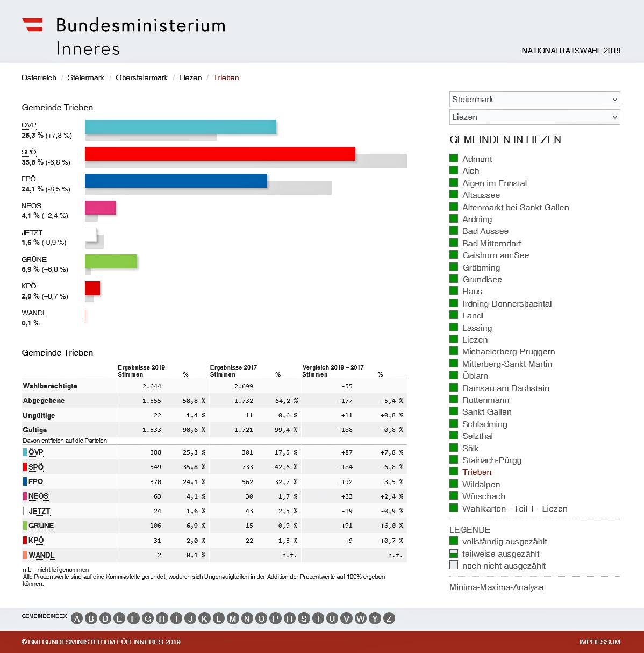Select gemeinde index letter Z
Image resolution: width=644 pixels, height=653 pixels.
pos(389,619)
